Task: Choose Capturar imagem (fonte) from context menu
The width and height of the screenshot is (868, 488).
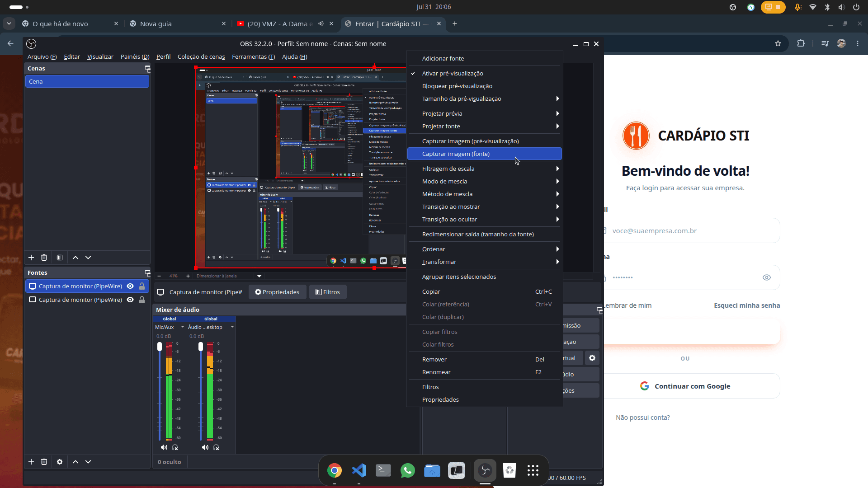Action: 485,154
